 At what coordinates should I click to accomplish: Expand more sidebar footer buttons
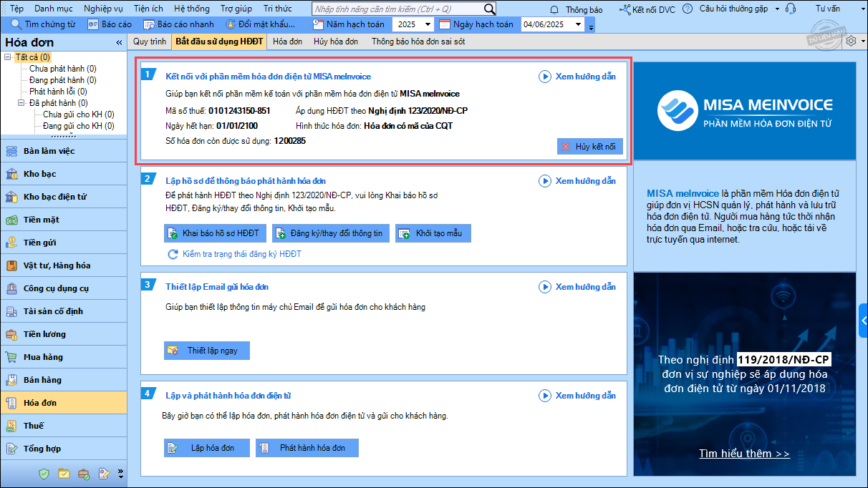(x=120, y=474)
